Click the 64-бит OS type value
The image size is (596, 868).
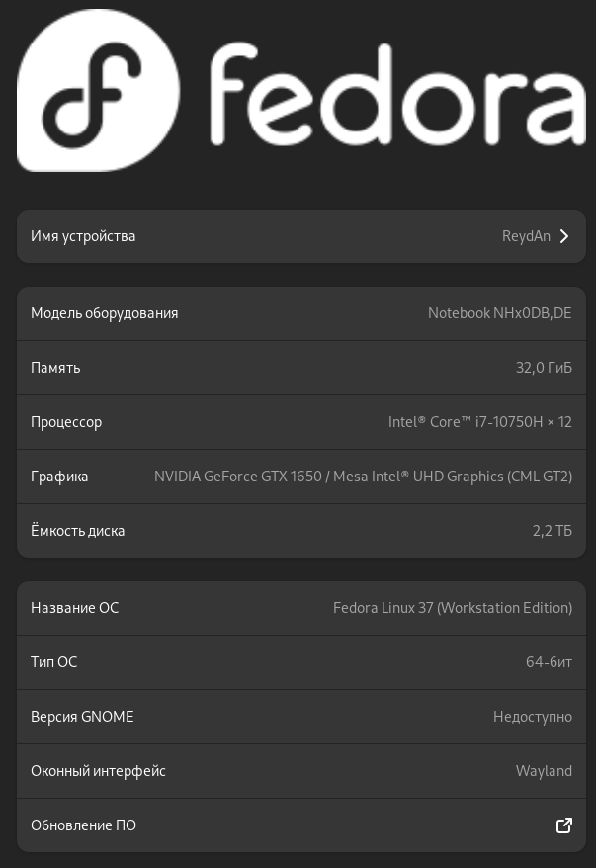(549, 662)
